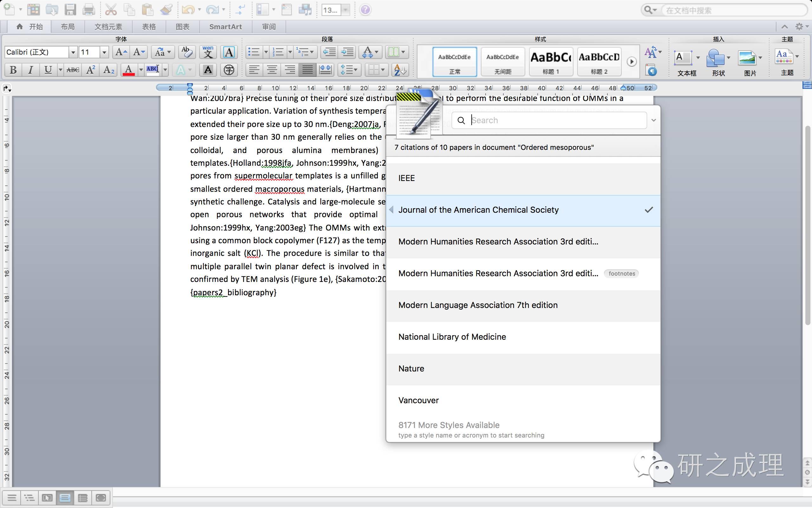
Task: Switch to the 文档元素 tab
Action: click(108, 27)
